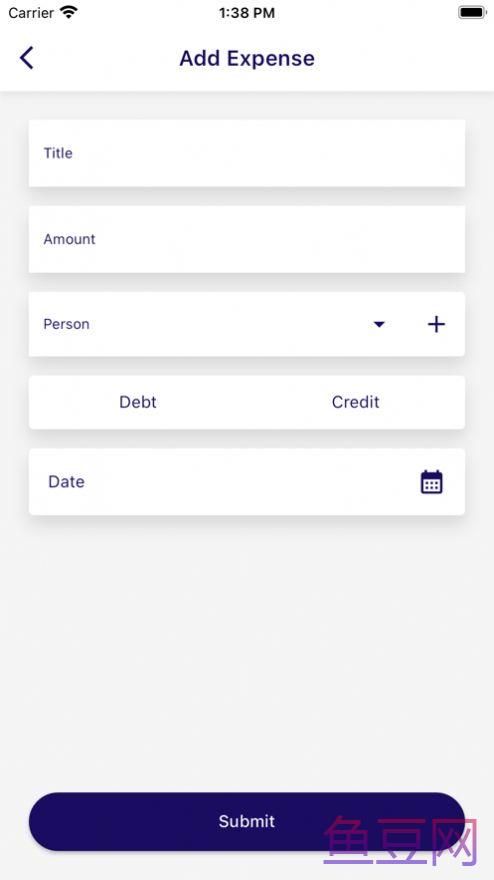Click the Date label text
The width and height of the screenshot is (494, 880).
(66, 482)
